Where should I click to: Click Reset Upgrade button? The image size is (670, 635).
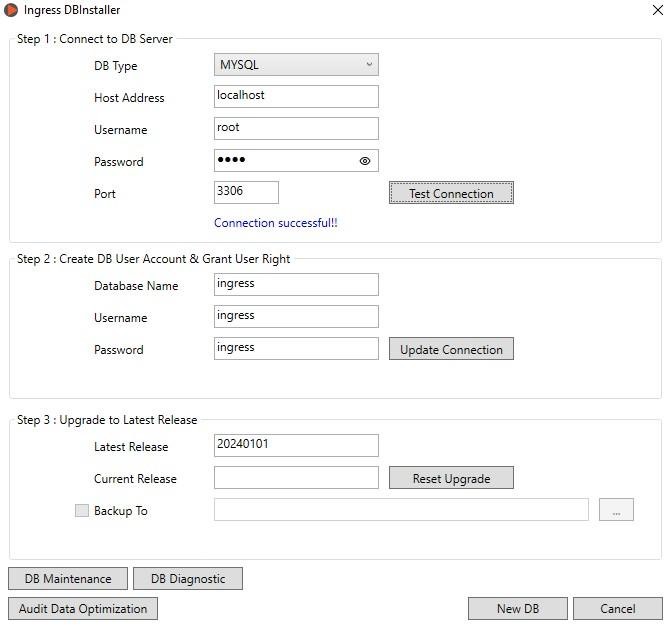[451, 478]
